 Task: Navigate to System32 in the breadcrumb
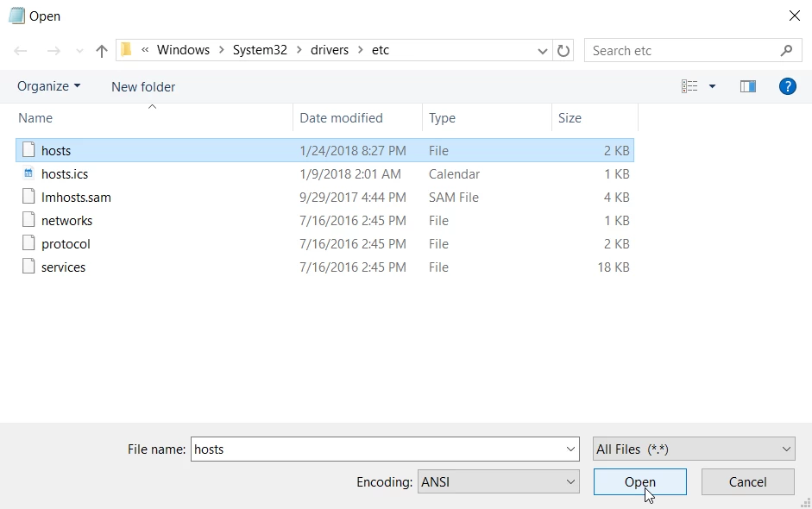point(260,50)
